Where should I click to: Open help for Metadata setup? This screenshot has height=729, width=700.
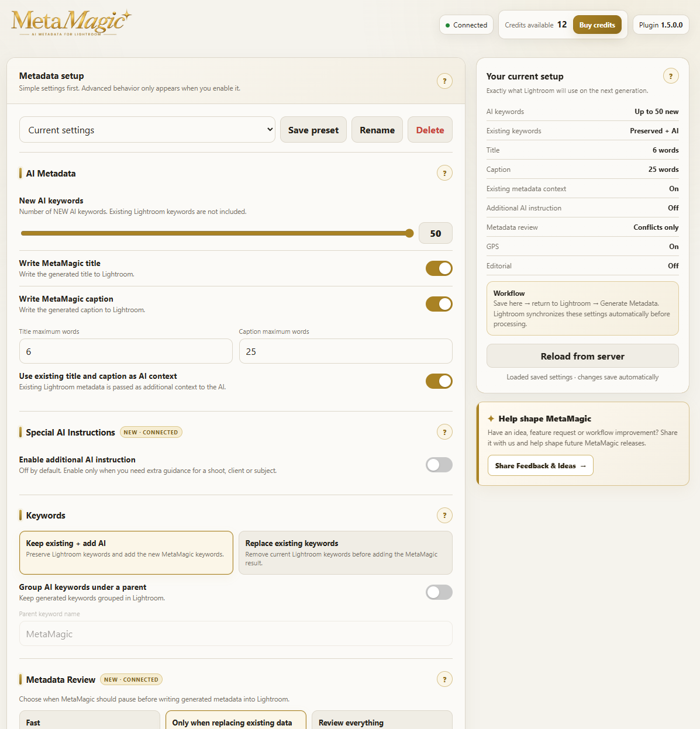pyautogui.click(x=444, y=81)
